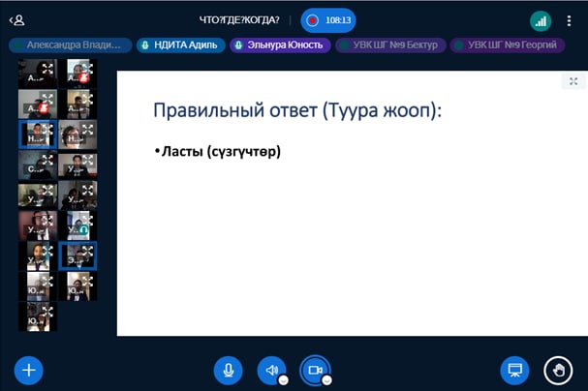Viewport: 588px width, 391px height.
Task: Toggle the speaker audio button
Action: click(x=271, y=370)
